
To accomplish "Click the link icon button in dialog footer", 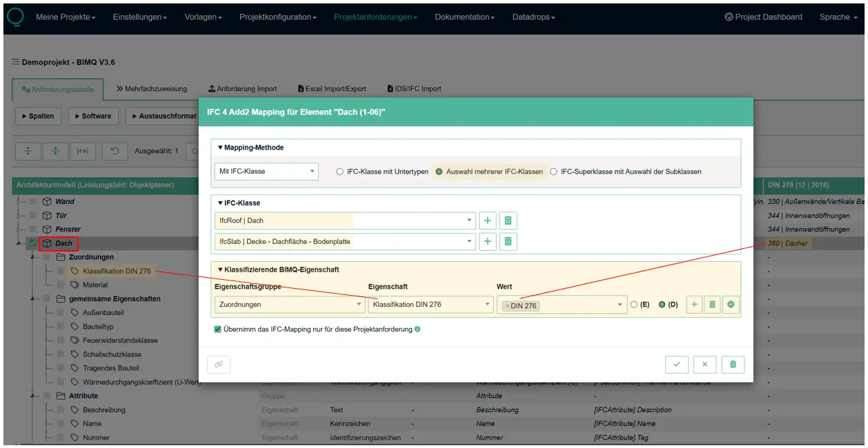I will (219, 365).
